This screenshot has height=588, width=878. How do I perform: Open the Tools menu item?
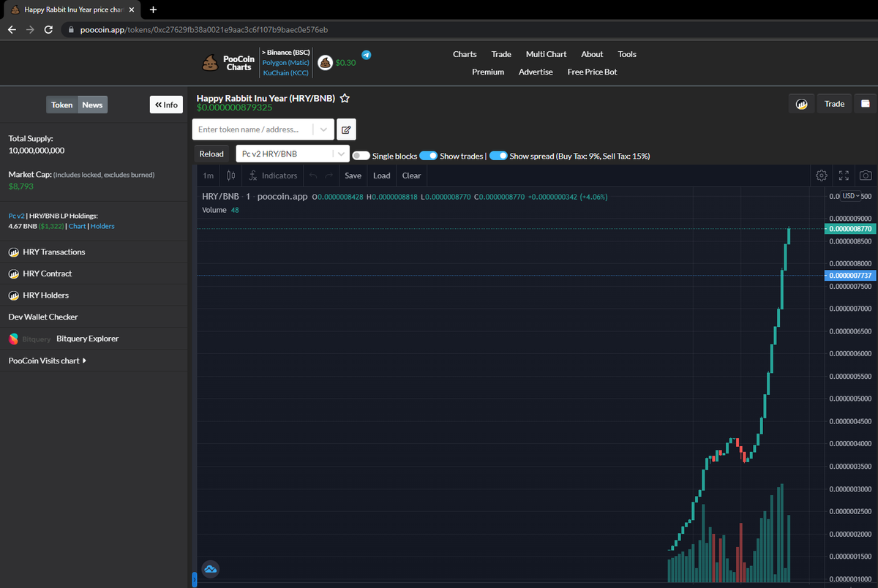coord(627,54)
